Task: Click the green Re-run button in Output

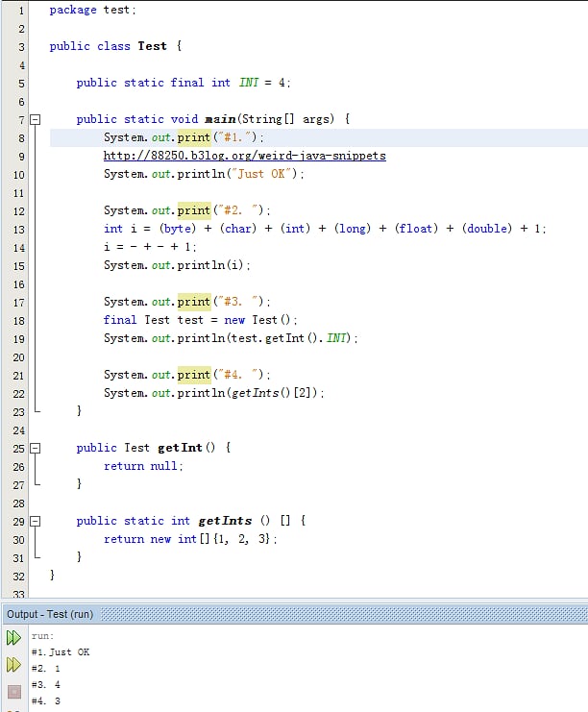Action: tap(13, 638)
